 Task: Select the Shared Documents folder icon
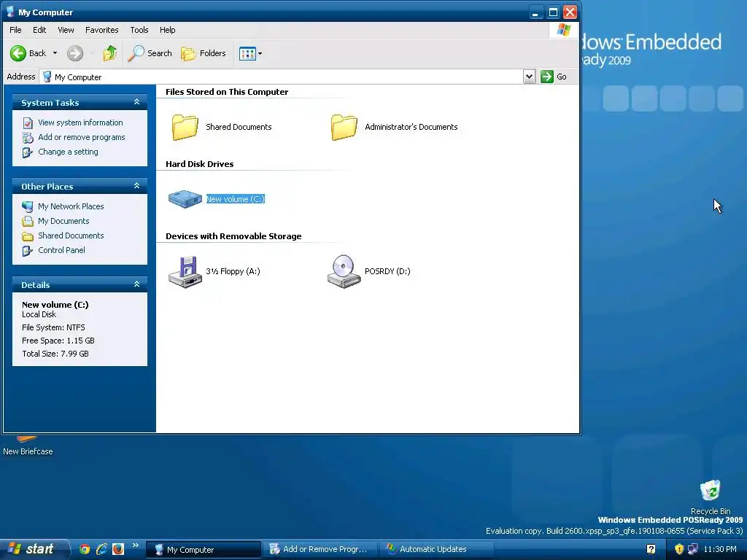185,127
